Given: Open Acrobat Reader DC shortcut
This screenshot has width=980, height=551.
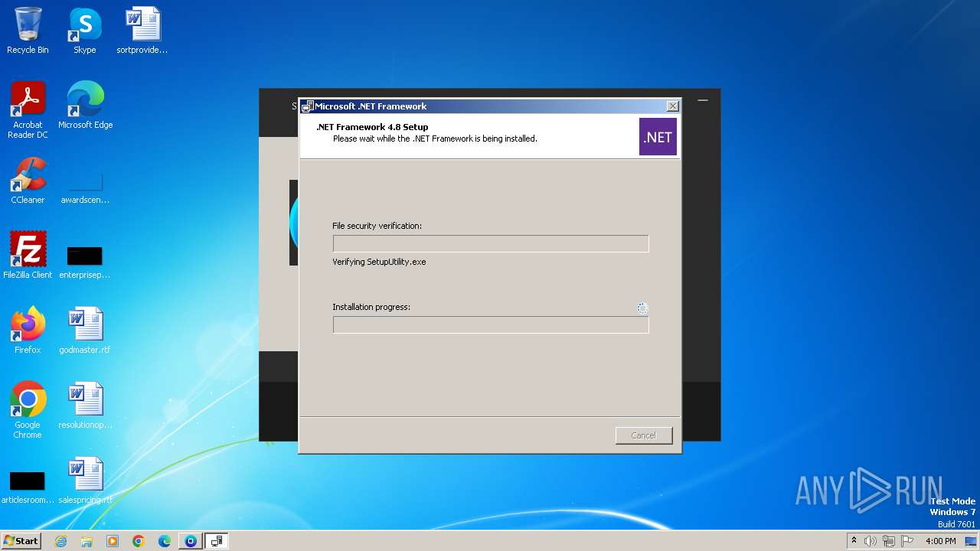Looking at the screenshot, I should [x=28, y=109].
